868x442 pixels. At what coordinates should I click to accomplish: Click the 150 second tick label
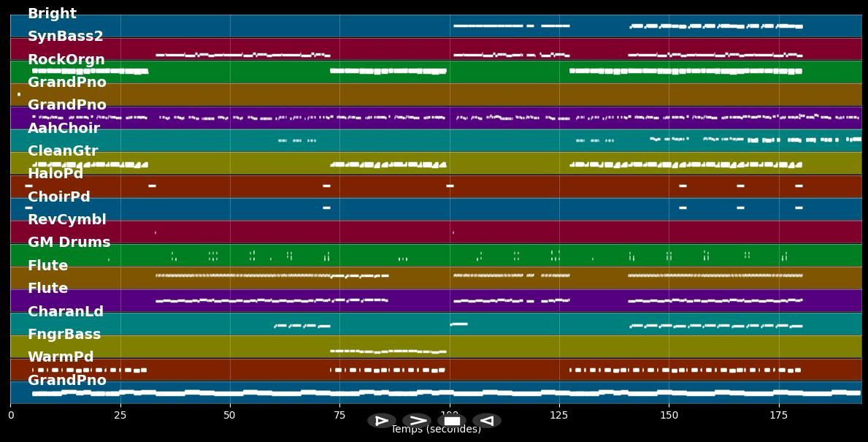(669, 415)
